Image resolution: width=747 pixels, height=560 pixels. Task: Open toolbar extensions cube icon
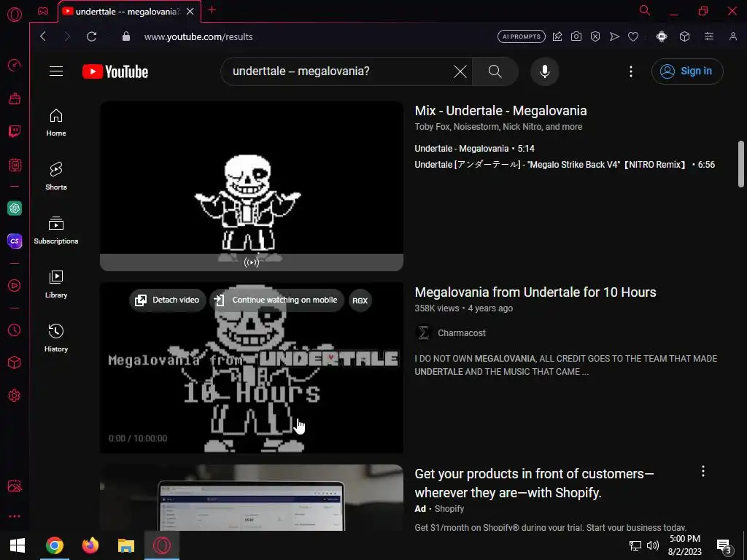pos(684,36)
